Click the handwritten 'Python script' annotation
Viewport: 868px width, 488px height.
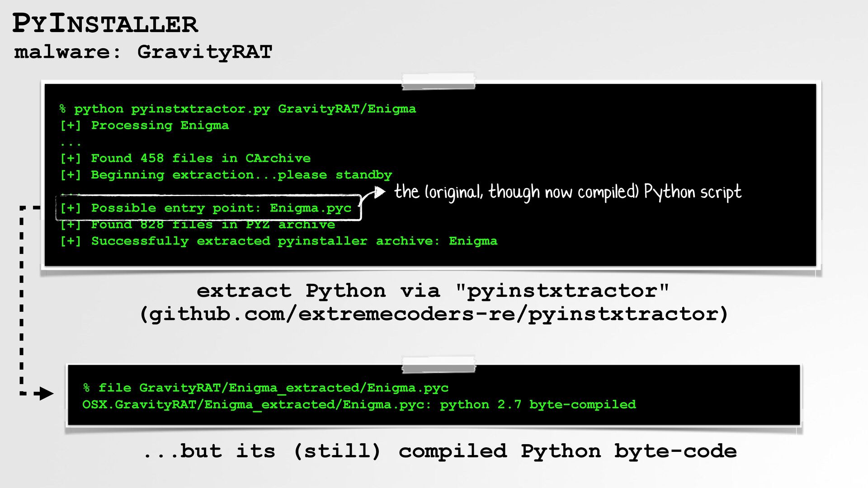[x=568, y=192]
